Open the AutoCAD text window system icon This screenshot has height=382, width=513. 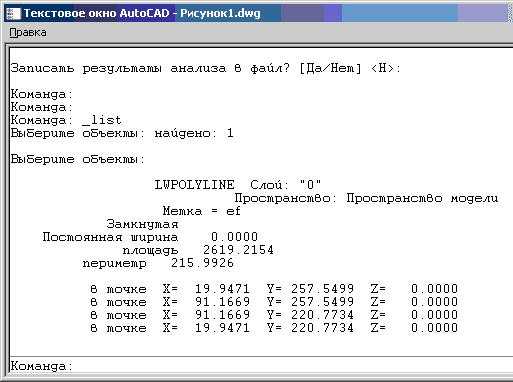pos(13,13)
